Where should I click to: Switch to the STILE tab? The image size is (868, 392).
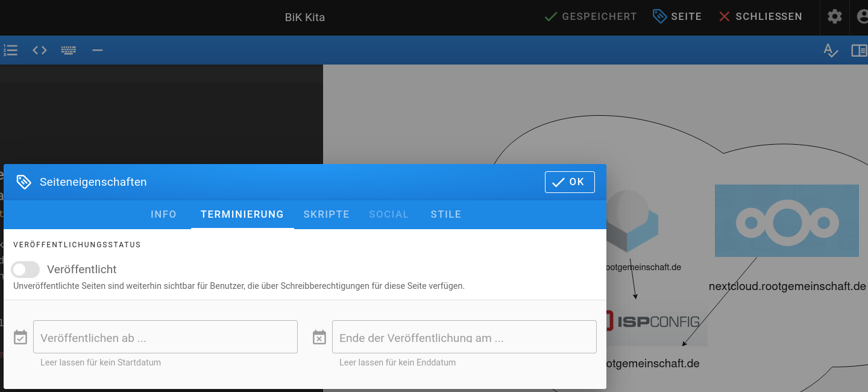point(445,214)
